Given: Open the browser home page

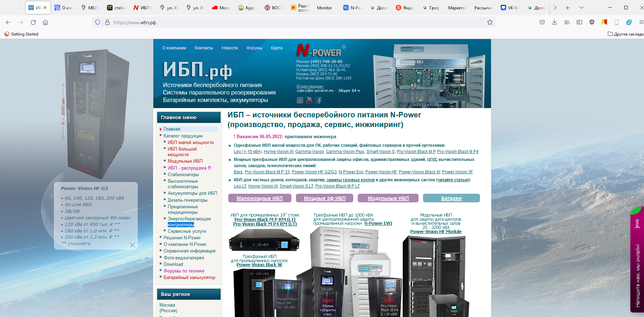Looking at the screenshot, I should click(x=45, y=22).
